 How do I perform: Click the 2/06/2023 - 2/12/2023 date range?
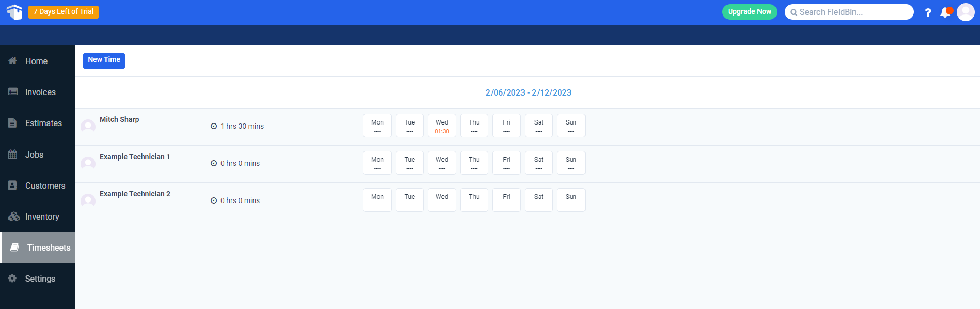[528, 92]
